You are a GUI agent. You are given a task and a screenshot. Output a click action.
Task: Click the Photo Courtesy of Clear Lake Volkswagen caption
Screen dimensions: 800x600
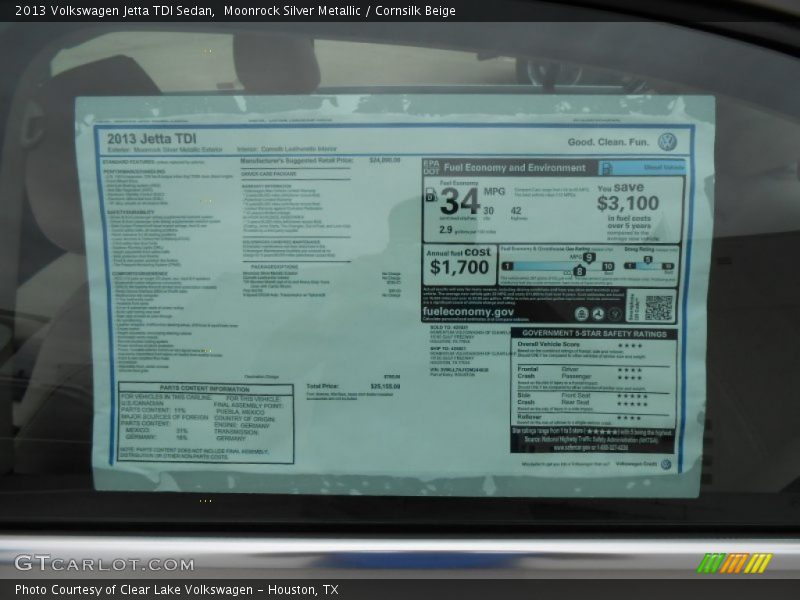click(176, 590)
